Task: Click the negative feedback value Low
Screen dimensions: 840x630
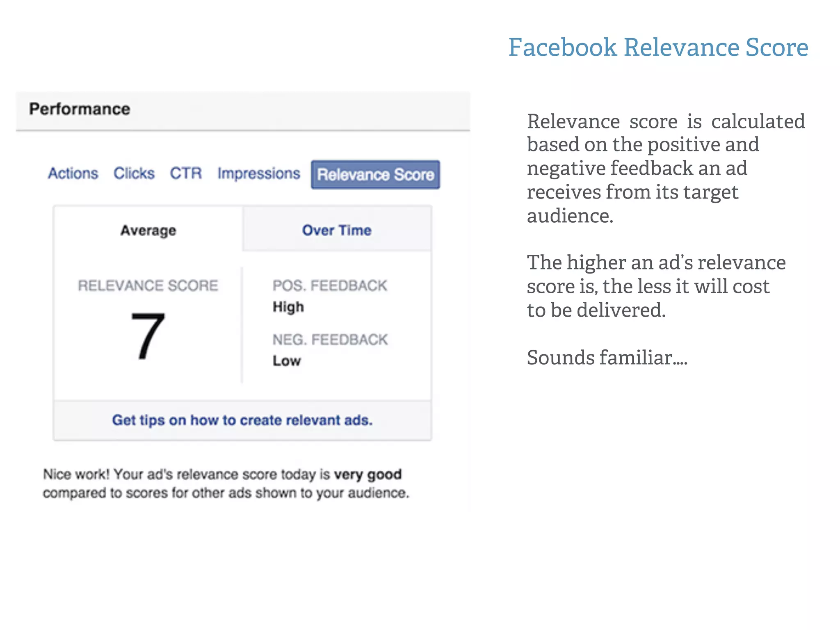Action: click(x=287, y=361)
